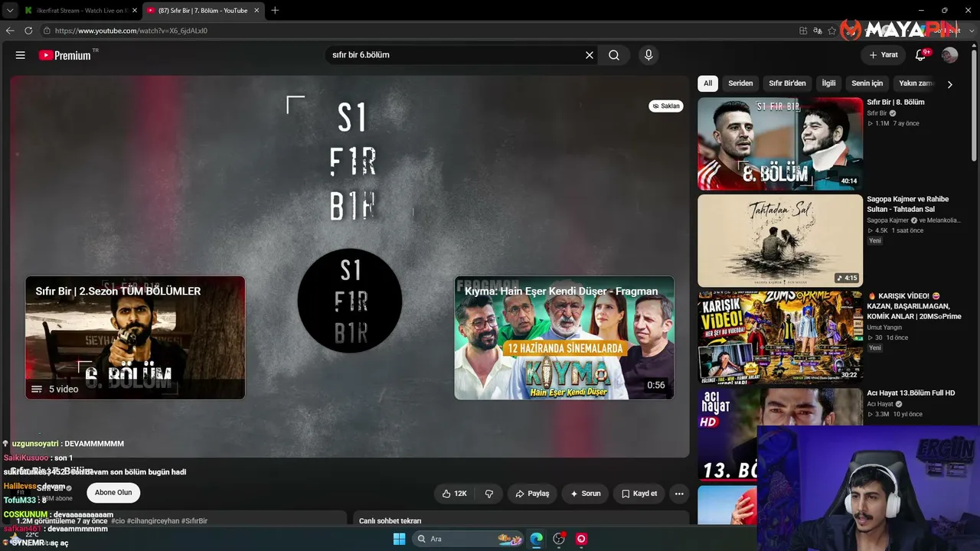Open the Windows taskbar search box
The width and height of the screenshot is (980, 551).
pos(468,539)
